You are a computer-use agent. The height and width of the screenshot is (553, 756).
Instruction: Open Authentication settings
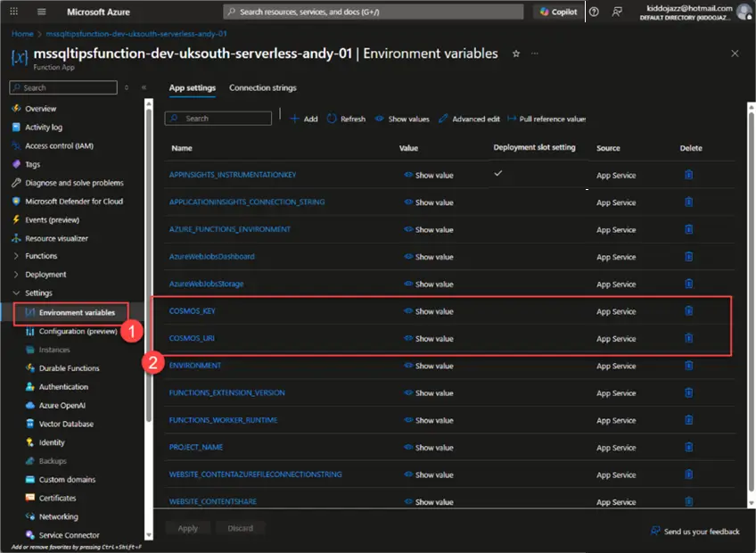[63, 387]
